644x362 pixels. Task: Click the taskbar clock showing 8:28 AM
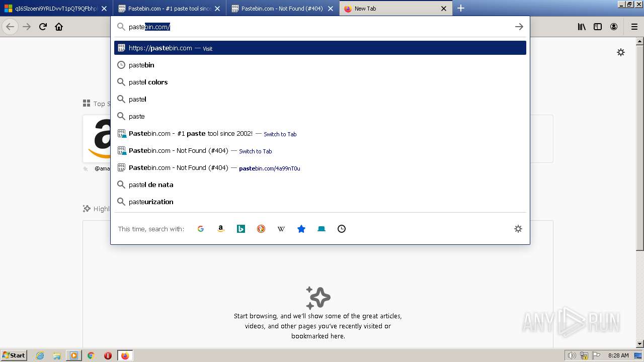point(618,355)
